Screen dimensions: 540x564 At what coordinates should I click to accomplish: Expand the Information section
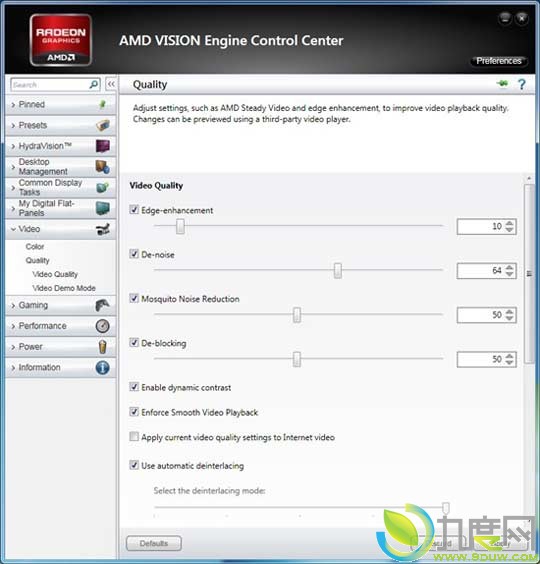(x=13, y=368)
